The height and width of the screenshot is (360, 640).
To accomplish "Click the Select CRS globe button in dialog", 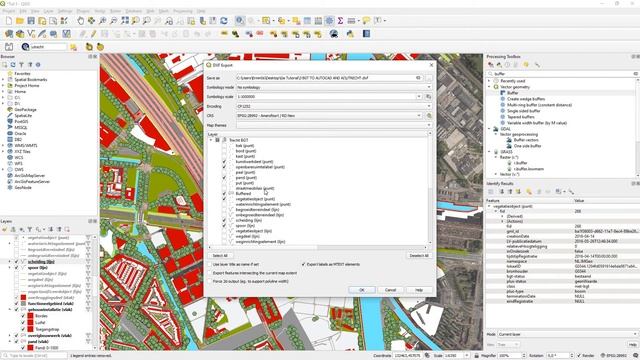I will point(429,116).
